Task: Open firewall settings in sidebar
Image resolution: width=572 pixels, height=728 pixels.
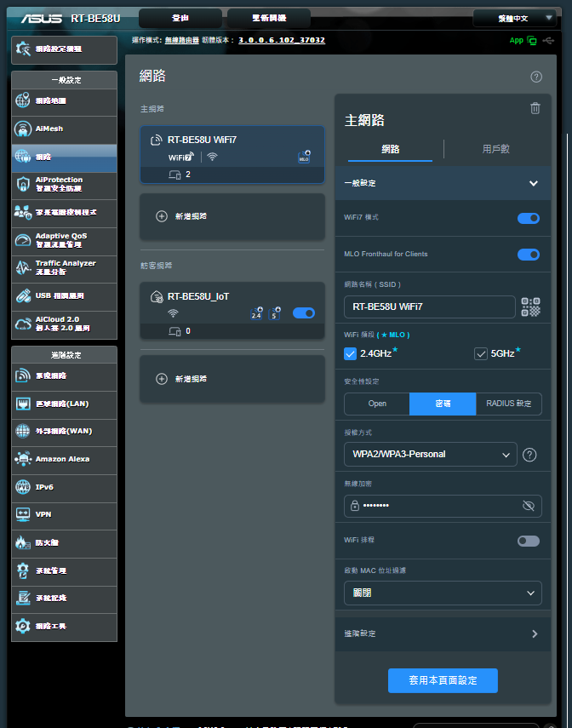Action: click(64, 542)
